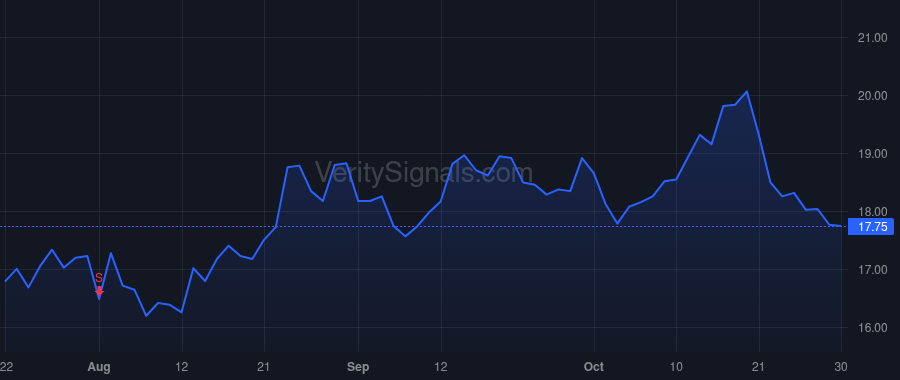Click the 10 label on the date axis
The image size is (900, 380).
677,367
